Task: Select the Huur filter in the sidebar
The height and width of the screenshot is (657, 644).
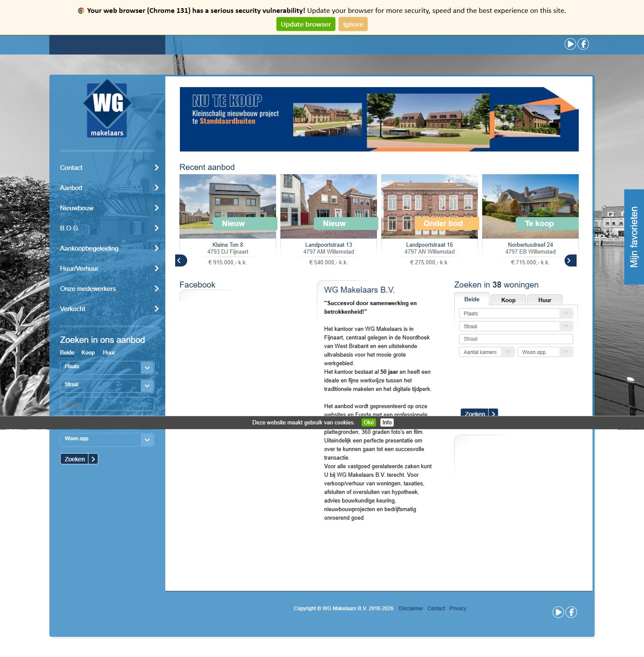Action: coord(109,352)
